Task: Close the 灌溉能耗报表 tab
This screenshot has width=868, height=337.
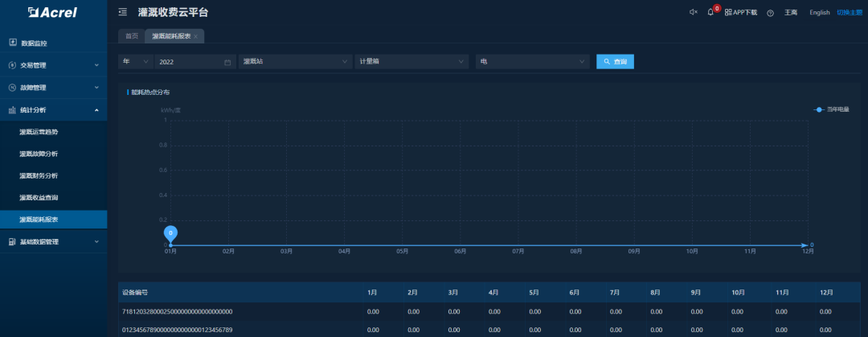Action: (x=195, y=36)
